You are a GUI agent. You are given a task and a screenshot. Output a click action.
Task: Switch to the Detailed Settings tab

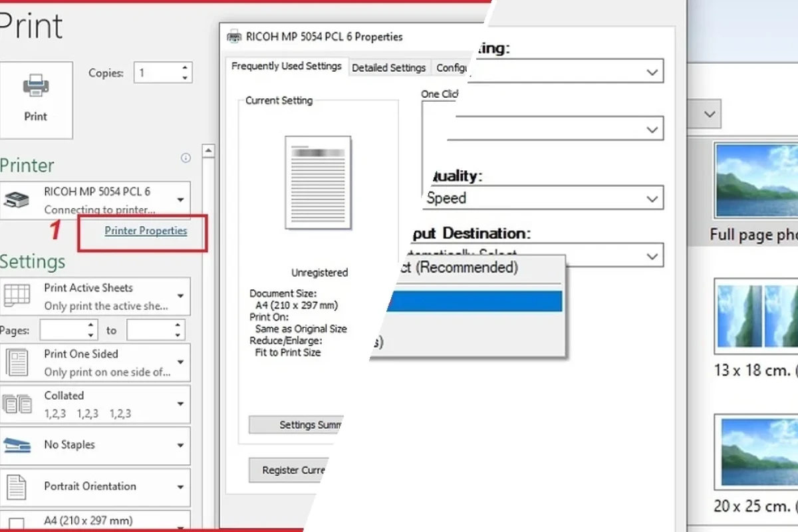coord(388,68)
